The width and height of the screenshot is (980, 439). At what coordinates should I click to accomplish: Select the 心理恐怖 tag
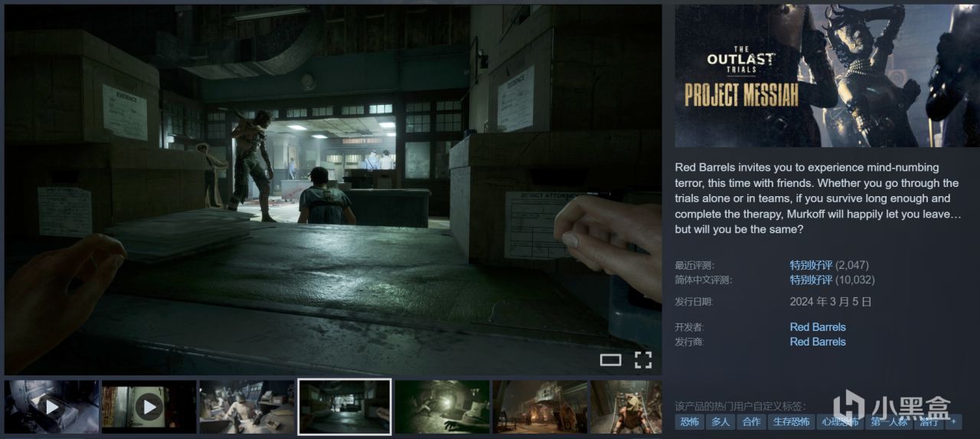pos(839,422)
